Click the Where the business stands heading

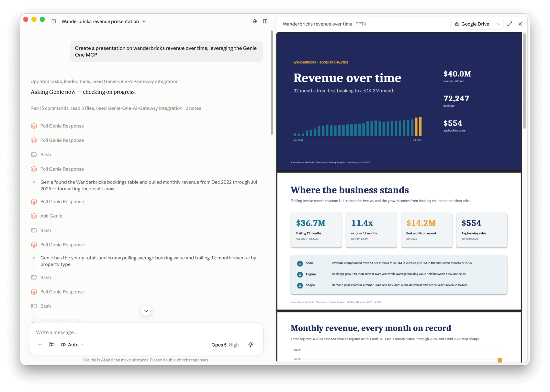pos(349,190)
